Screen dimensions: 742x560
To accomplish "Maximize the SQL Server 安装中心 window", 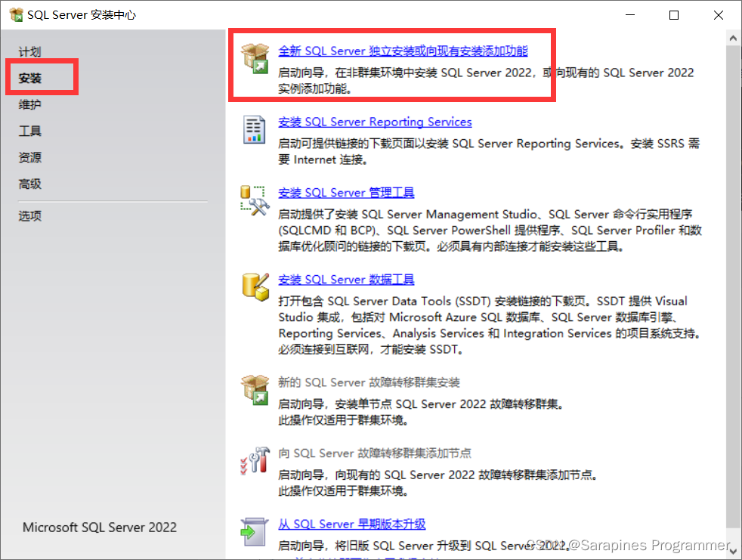I will (x=674, y=15).
